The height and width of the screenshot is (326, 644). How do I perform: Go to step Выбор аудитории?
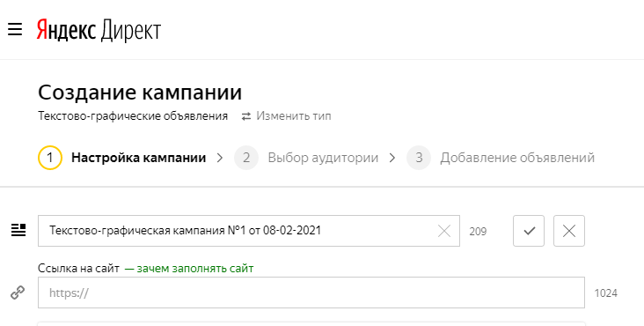pyautogui.click(x=323, y=158)
